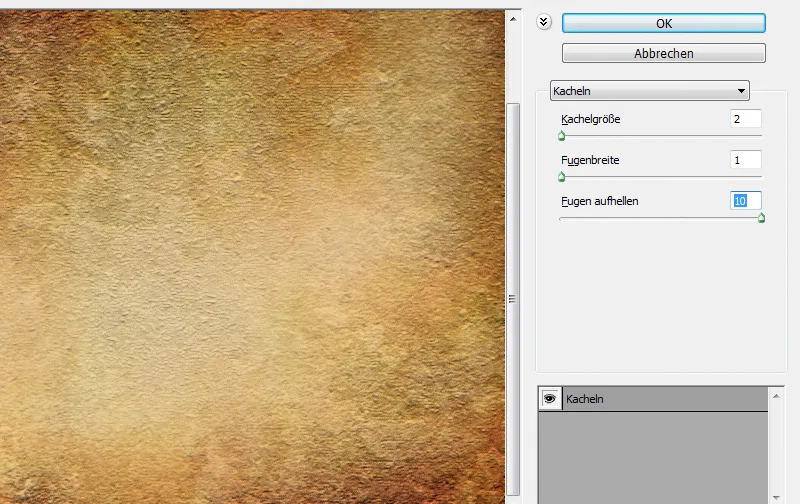Click the Kachelgröße label
This screenshot has width=800, height=504.
[x=590, y=119]
